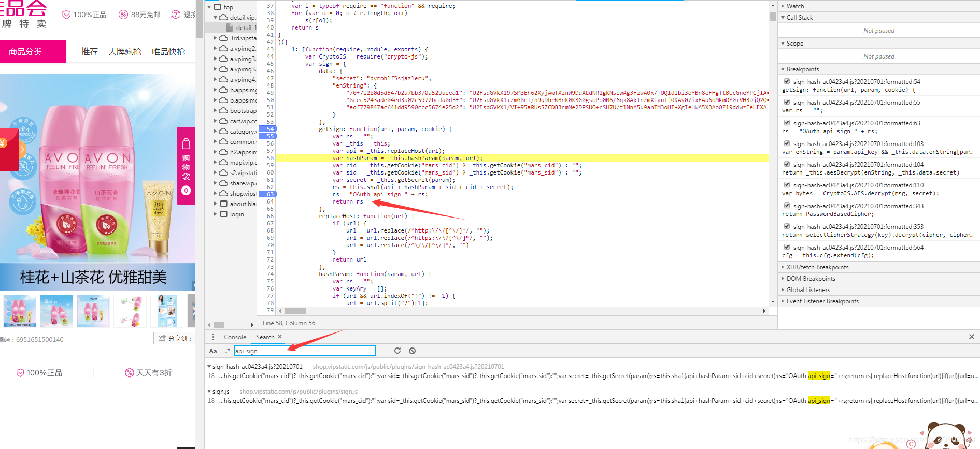Disable the breakpoint at formatted:54
This screenshot has height=449, width=980.
coord(787,81)
